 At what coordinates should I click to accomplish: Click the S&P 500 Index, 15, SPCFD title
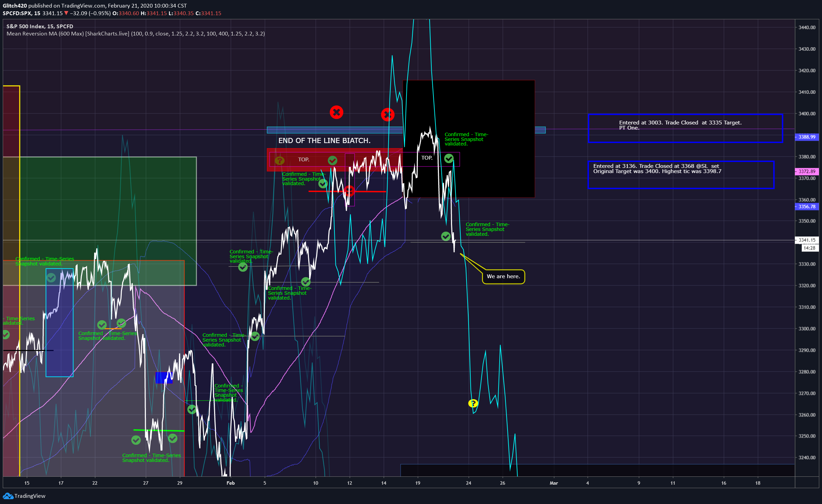pos(40,26)
